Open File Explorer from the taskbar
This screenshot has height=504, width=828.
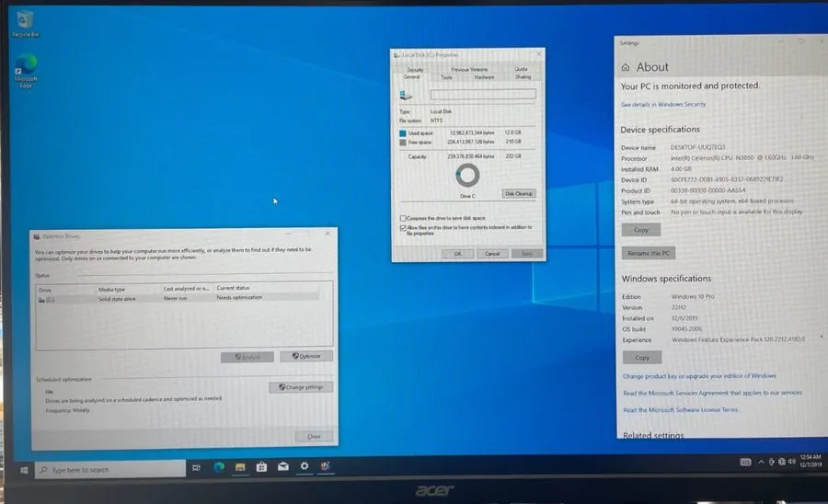tap(240, 466)
